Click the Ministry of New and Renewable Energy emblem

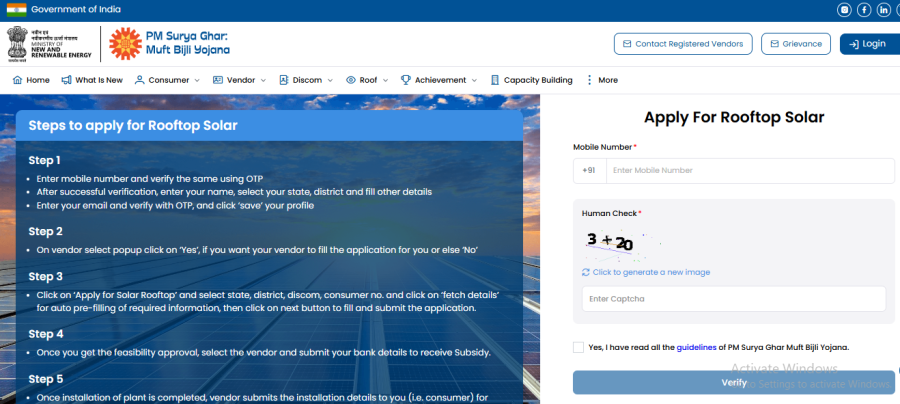[17, 44]
